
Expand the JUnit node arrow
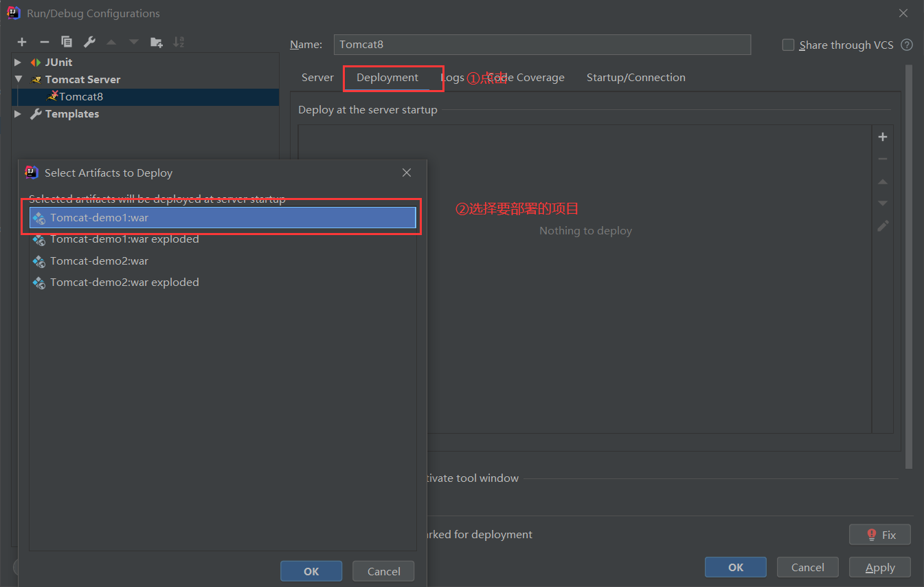tap(19, 62)
